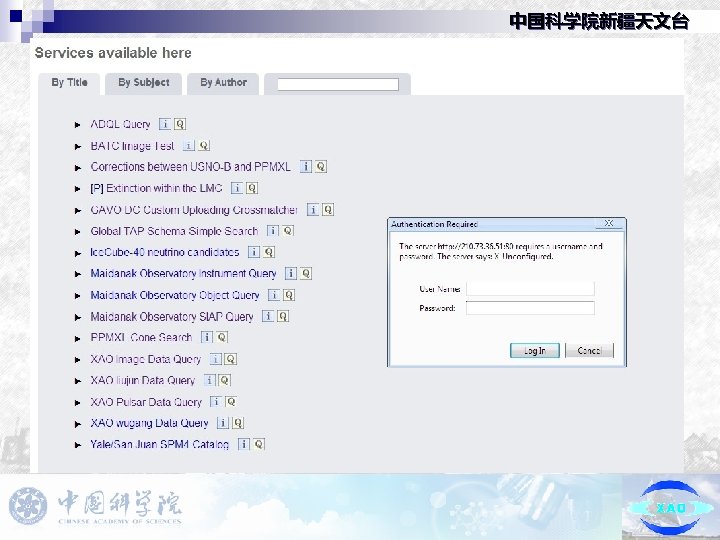The width and height of the screenshot is (720, 540).
Task: Open query icon for Maidanak Observatory Object Query
Action: (x=289, y=295)
